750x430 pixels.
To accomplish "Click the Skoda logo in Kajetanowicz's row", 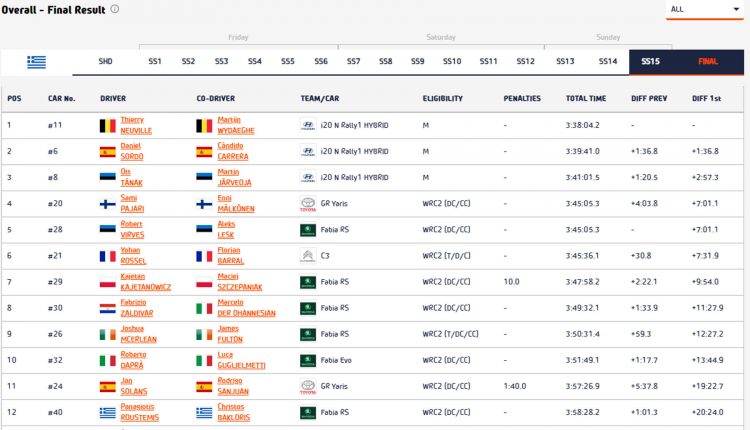I will point(308,282).
